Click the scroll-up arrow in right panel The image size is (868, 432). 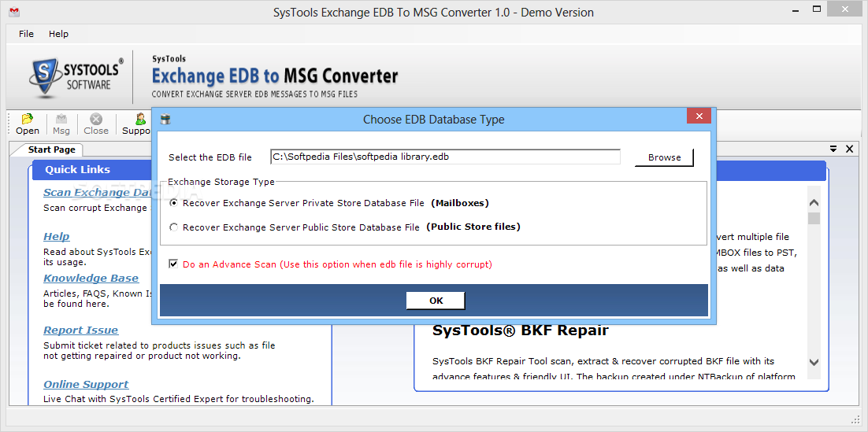pyautogui.click(x=814, y=203)
